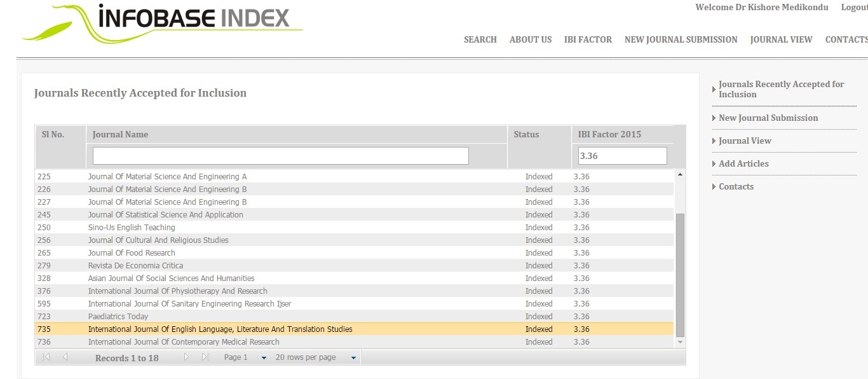Select the Revista De Economia Critica row
868x379 pixels.
354,265
